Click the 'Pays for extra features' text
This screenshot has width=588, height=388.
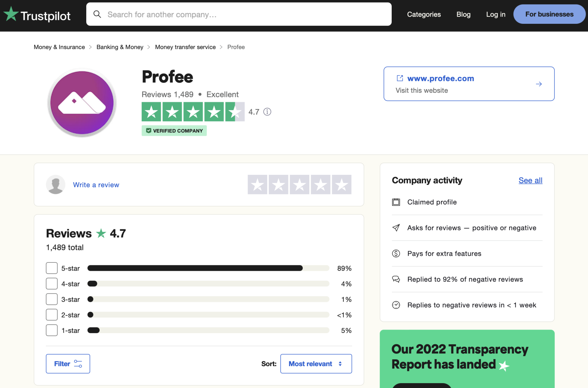point(444,254)
